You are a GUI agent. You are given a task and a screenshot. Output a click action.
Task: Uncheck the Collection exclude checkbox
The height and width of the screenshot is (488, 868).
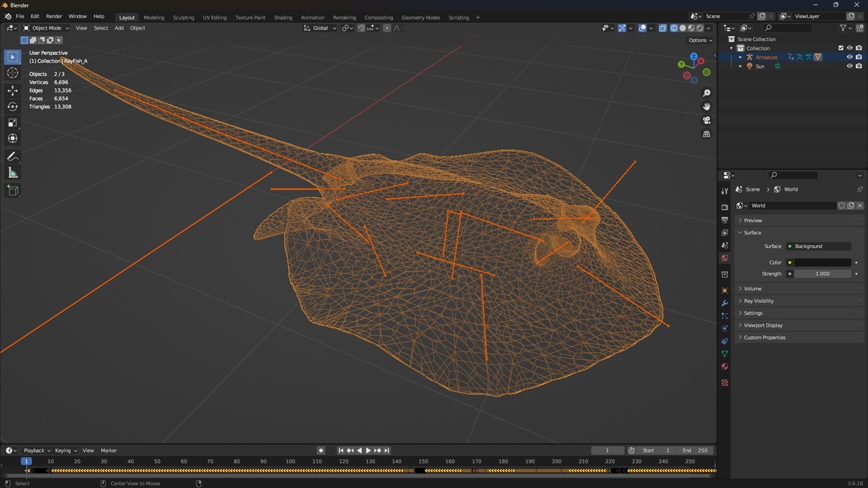point(841,48)
